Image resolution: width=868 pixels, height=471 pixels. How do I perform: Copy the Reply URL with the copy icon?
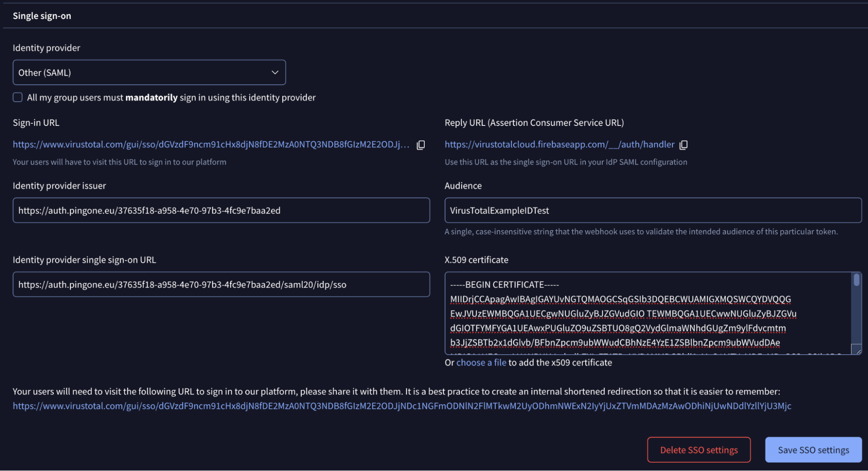pos(683,145)
